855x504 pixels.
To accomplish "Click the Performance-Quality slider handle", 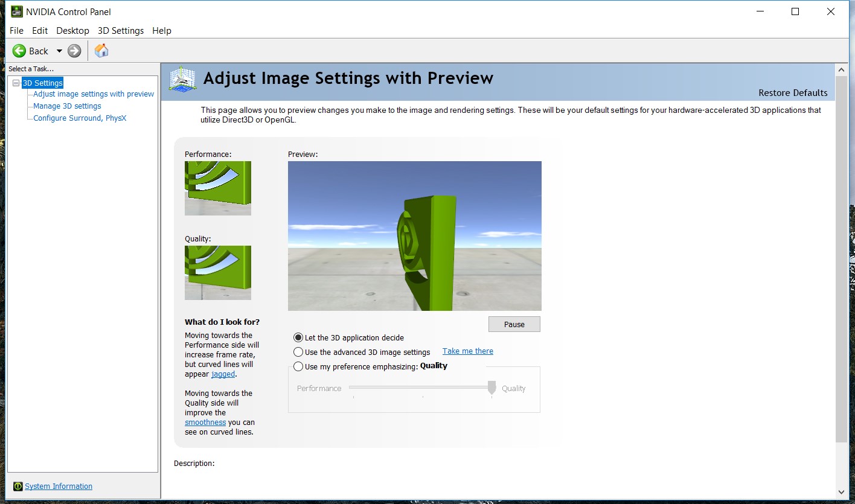I will coord(492,388).
